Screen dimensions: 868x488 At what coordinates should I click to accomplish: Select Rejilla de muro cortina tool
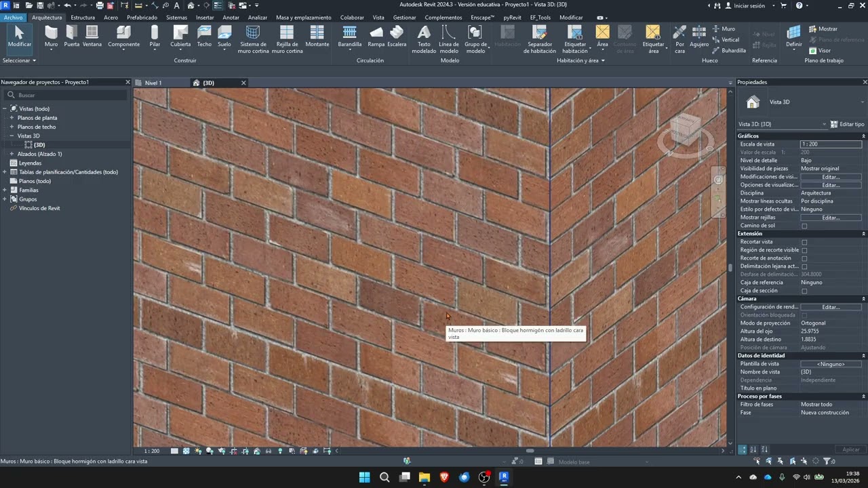pos(287,39)
